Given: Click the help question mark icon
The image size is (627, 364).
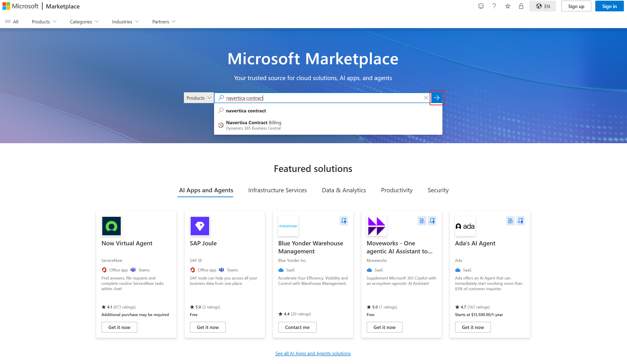Looking at the screenshot, I should [x=494, y=6].
